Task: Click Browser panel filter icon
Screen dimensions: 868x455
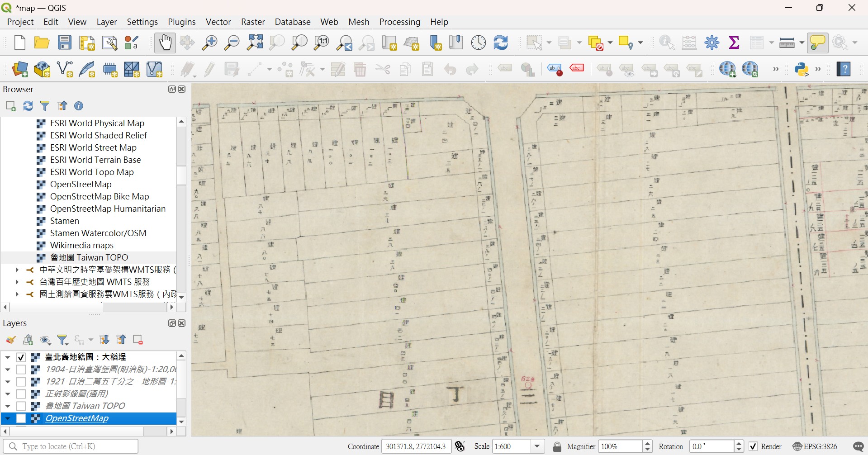Action: [x=45, y=106]
